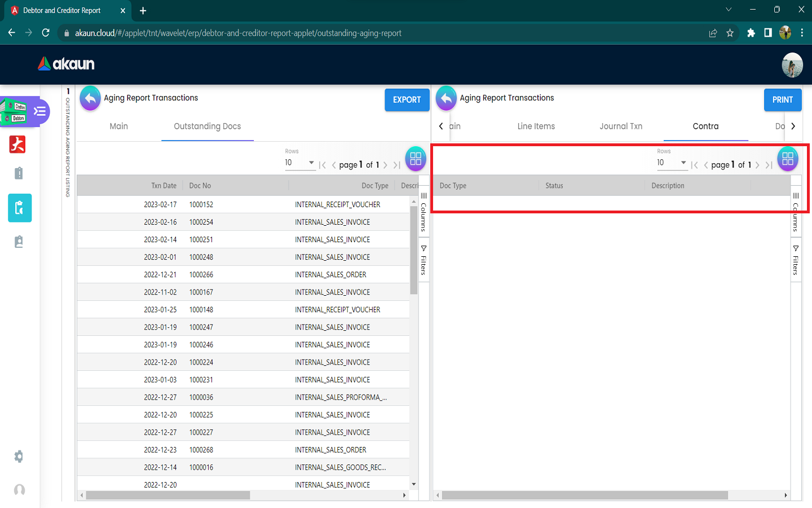Image resolution: width=812 pixels, height=508 pixels.
Task: Click the left table horizontal scrollbar
Action: (168, 495)
